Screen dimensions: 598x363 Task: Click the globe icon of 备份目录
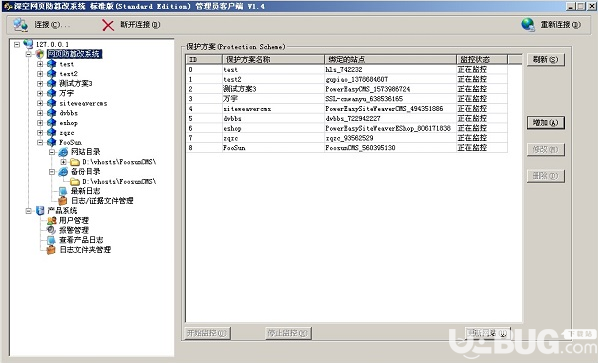(x=63, y=172)
